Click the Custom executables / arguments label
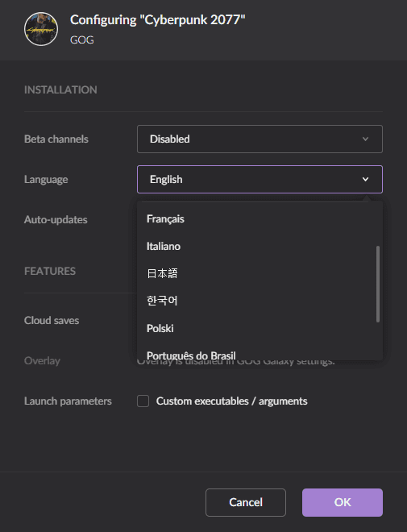 click(x=231, y=401)
